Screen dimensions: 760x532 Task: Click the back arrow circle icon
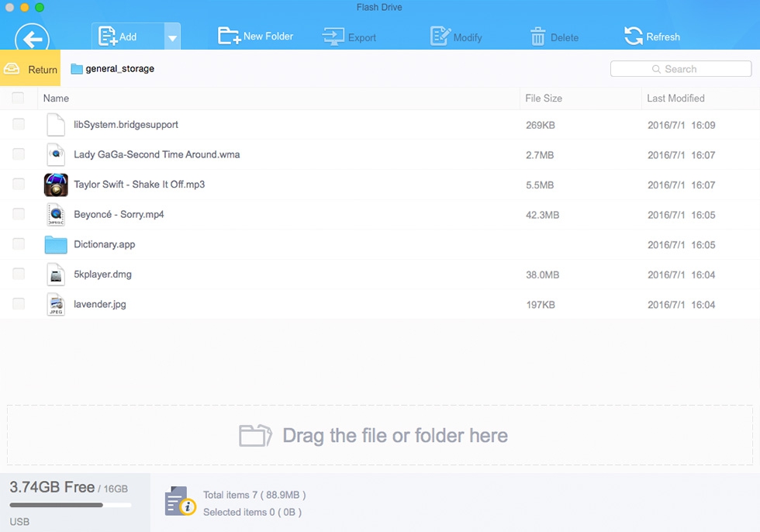click(x=32, y=38)
